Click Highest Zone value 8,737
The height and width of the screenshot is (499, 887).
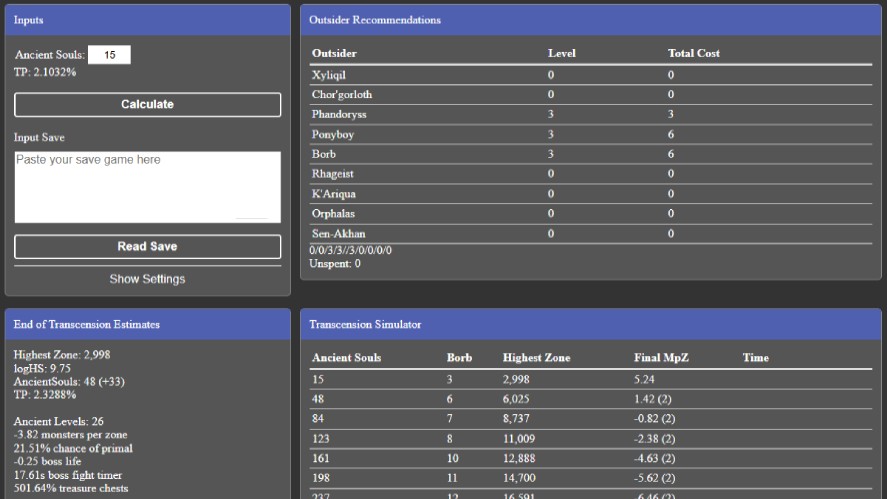point(515,419)
